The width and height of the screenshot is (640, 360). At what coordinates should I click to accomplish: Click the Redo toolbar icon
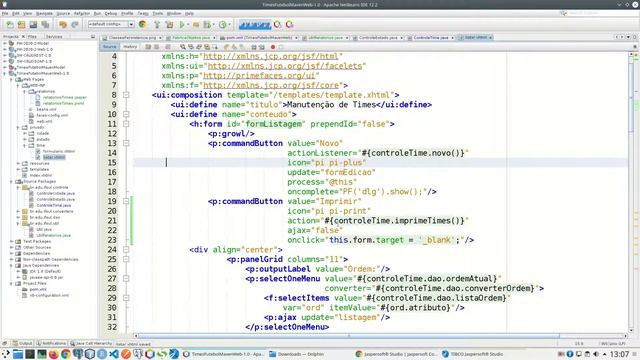pos(75,25)
